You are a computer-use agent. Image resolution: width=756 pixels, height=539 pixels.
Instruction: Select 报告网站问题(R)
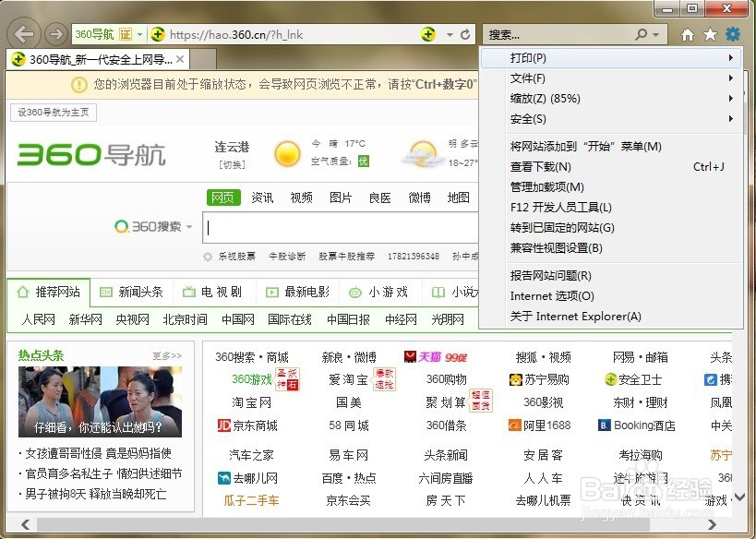[x=611, y=276]
